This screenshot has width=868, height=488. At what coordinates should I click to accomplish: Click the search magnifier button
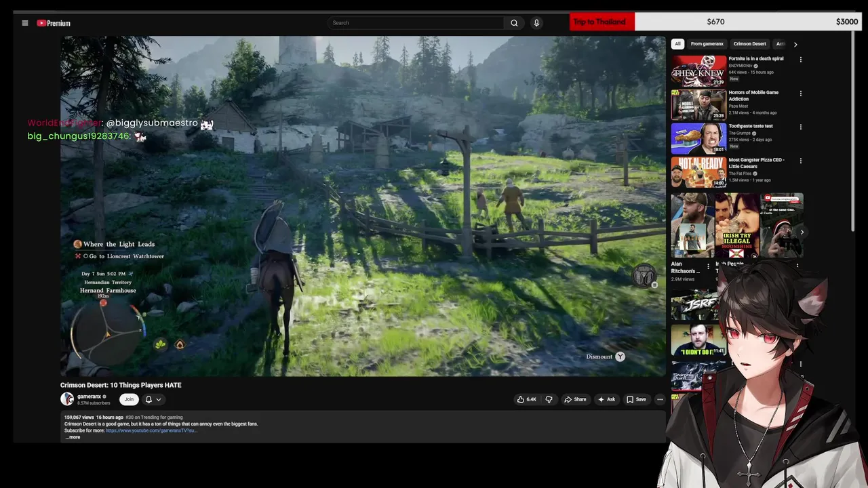(x=514, y=23)
